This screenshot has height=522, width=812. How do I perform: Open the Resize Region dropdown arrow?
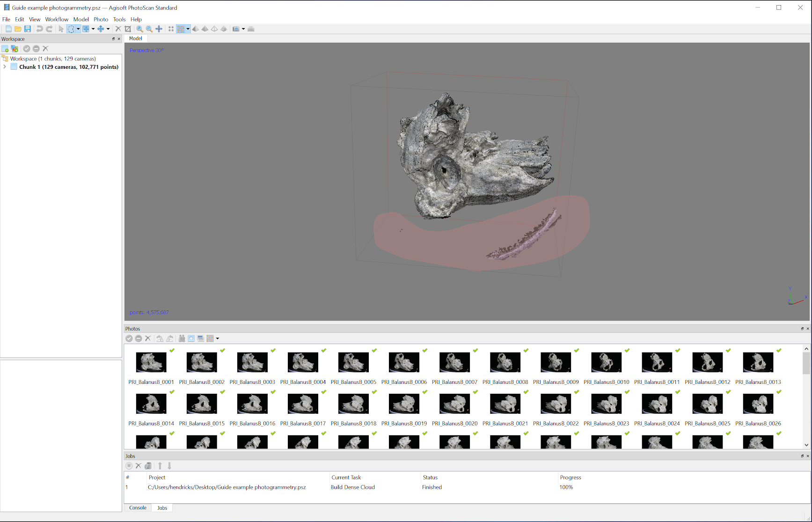[93, 29]
